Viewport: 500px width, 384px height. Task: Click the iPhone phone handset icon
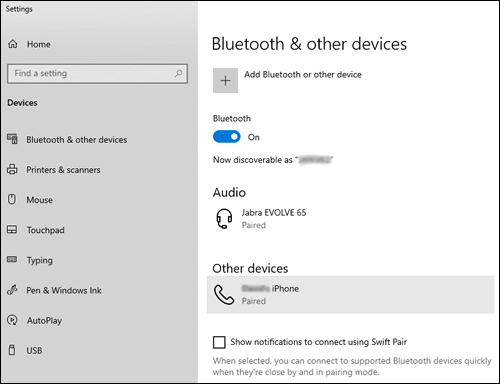(x=224, y=295)
